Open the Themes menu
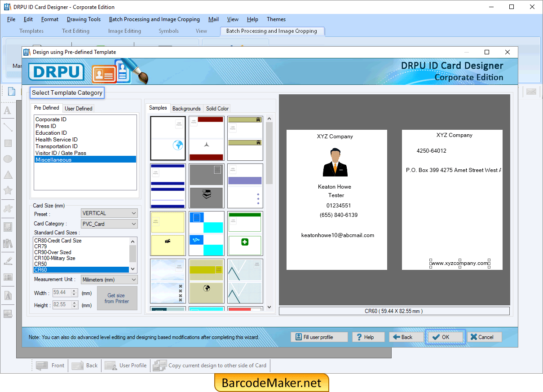The image size is (543, 392). 276,19
